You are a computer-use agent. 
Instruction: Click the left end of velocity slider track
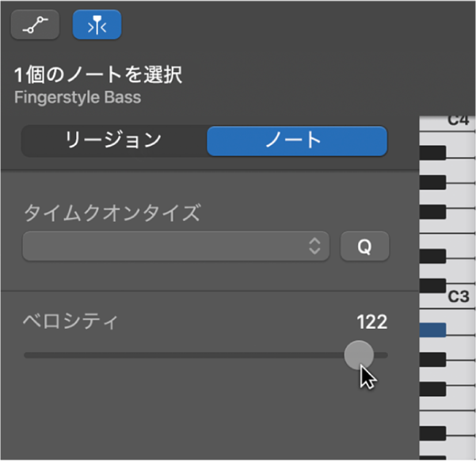point(27,355)
